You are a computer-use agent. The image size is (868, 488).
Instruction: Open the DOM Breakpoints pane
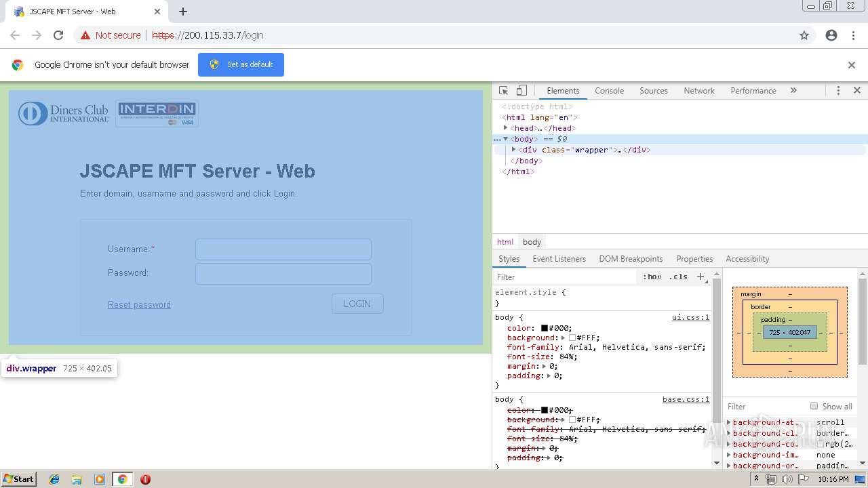(x=631, y=259)
